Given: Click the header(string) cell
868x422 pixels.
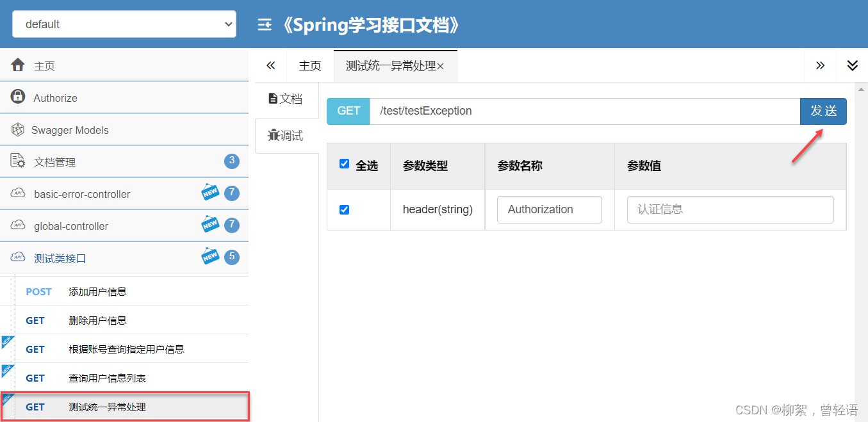Looking at the screenshot, I should click(x=438, y=209).
